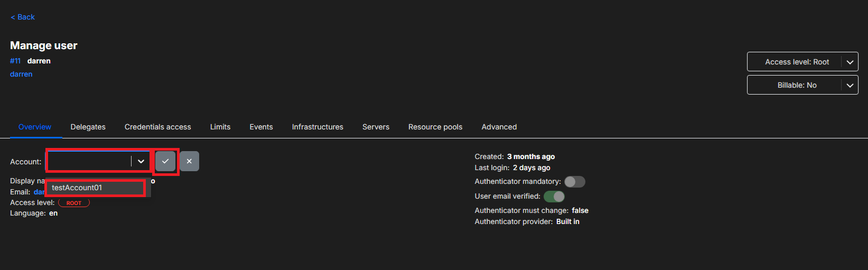This screenshot has width=868, height=270.
Task: Go to the Limits tab
Action: (x=220, y=127)
